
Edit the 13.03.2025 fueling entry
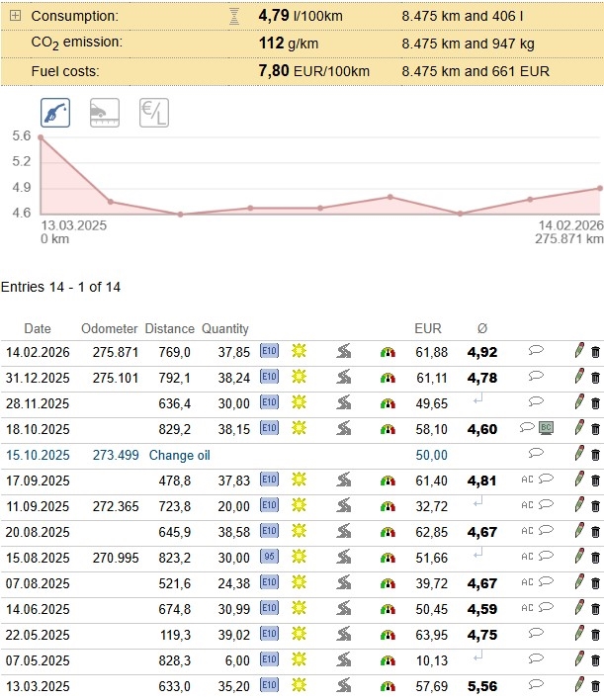point(579,685)
